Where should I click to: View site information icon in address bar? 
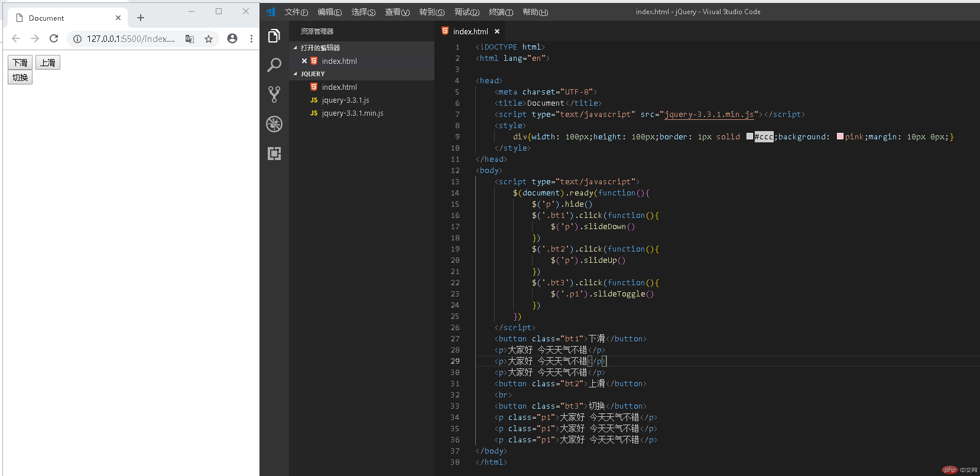77,39
